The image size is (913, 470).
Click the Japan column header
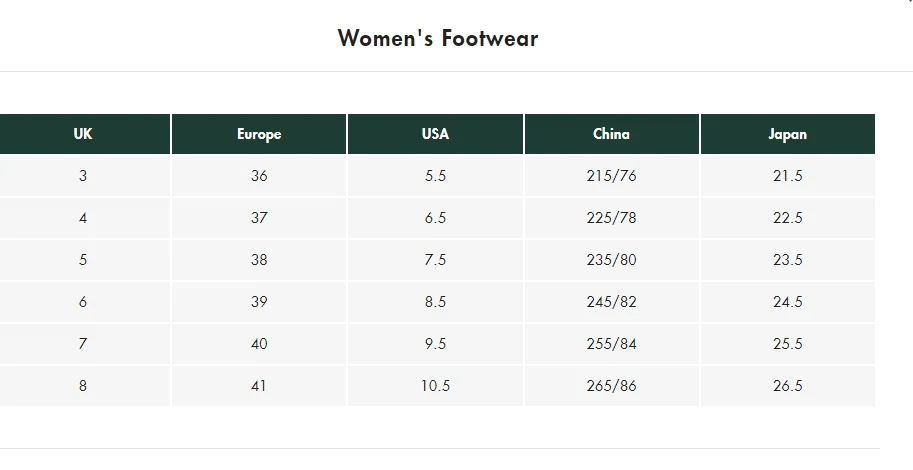787,134
